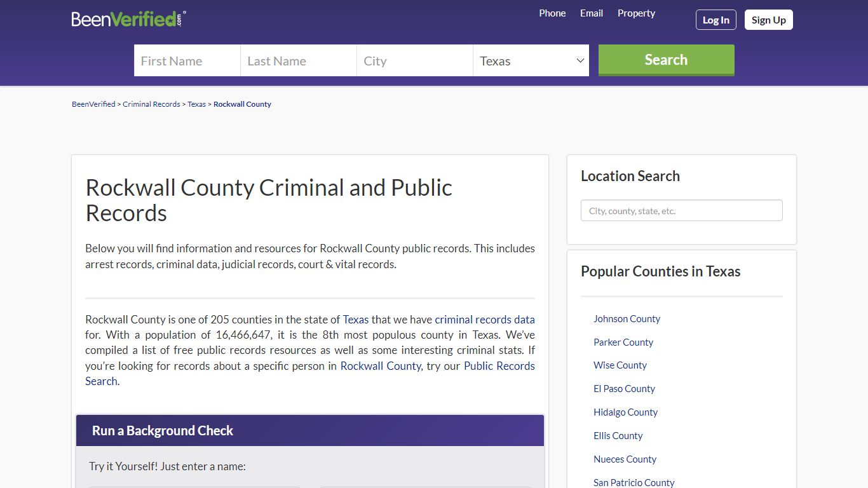Click 'Try it Yourself! Just enter a name:' text
The image size is (868, 488).
(167, 466)
